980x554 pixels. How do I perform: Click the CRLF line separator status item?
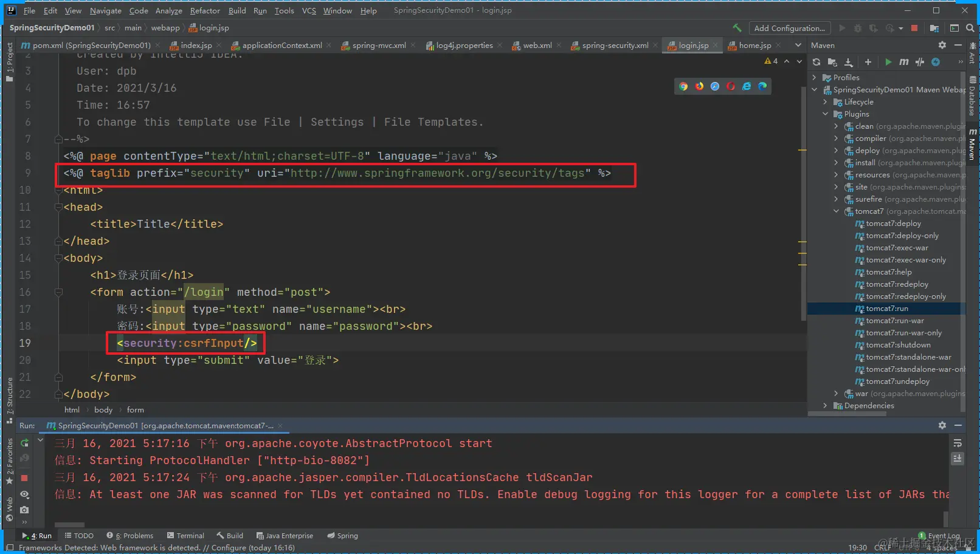coord(883,547)
